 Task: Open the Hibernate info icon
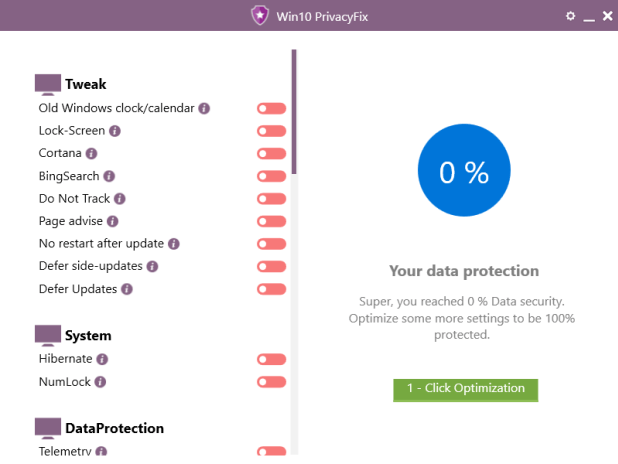coord(102,359)
